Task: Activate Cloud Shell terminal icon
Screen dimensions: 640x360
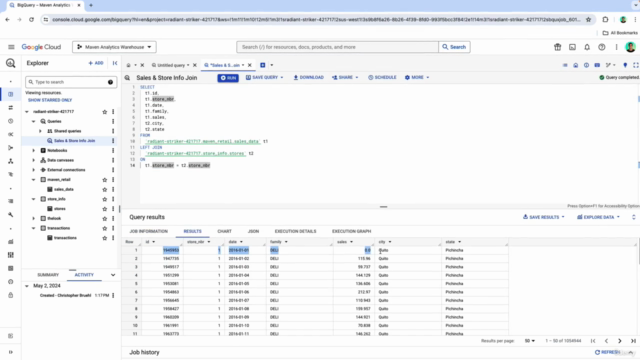Action: (572, 47)
